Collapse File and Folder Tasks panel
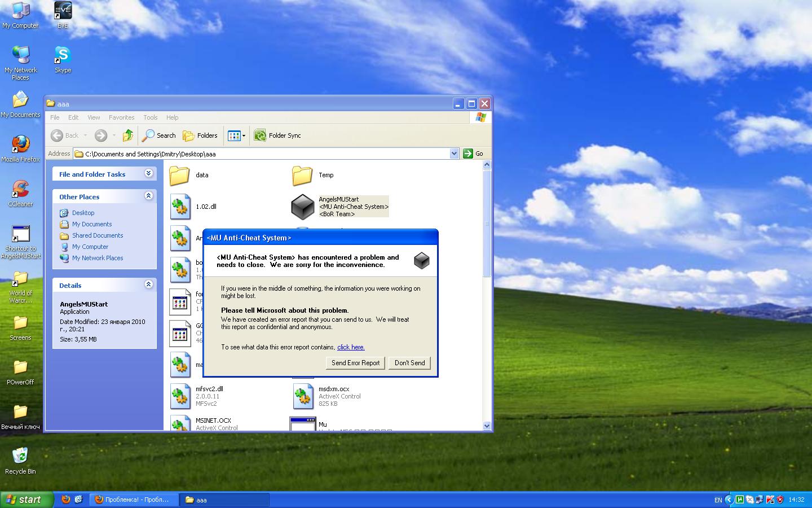The height and width of the screenshot is (508, 812). click(149, 173)
